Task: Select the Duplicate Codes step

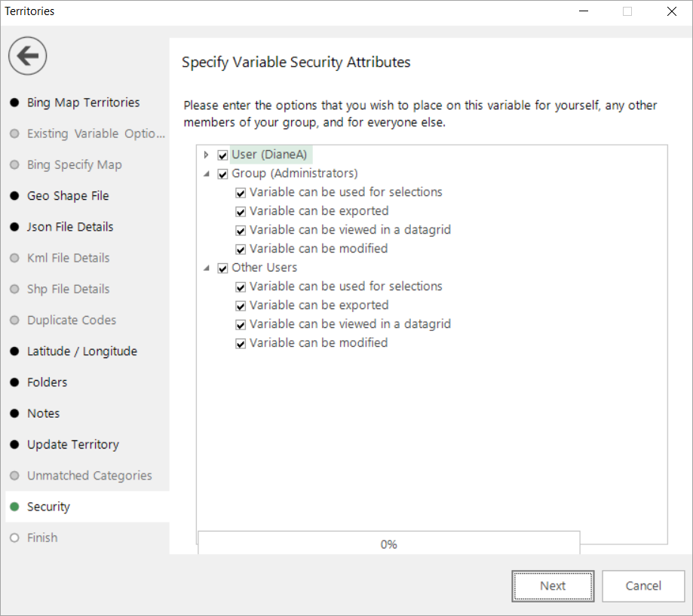Action: pyautogui.click(x=72, y=320)
